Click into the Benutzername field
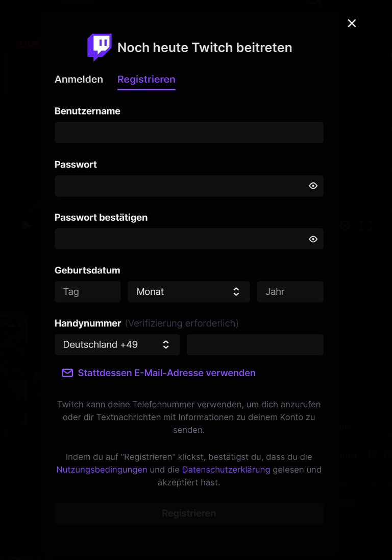 [x=189, y=132]
